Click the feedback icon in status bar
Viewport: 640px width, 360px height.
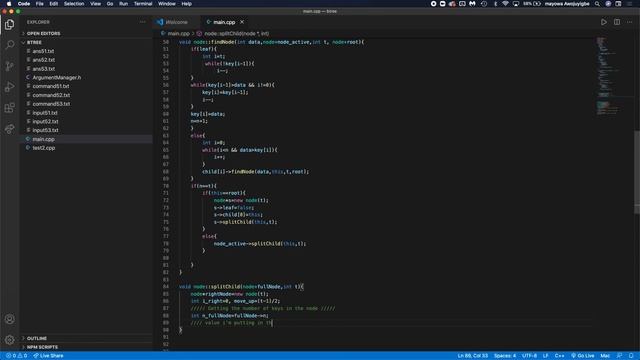point(620,356)
